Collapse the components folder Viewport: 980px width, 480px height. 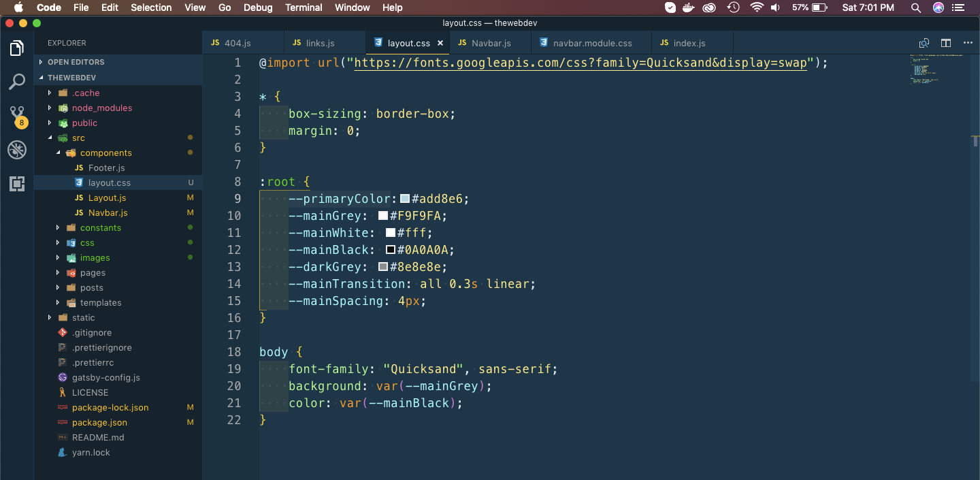(x=58, y=153)
